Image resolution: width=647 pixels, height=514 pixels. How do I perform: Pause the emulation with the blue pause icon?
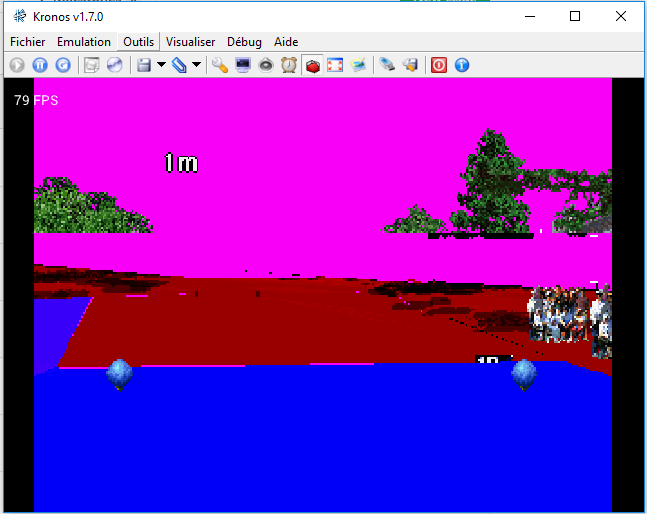(40, 65)
